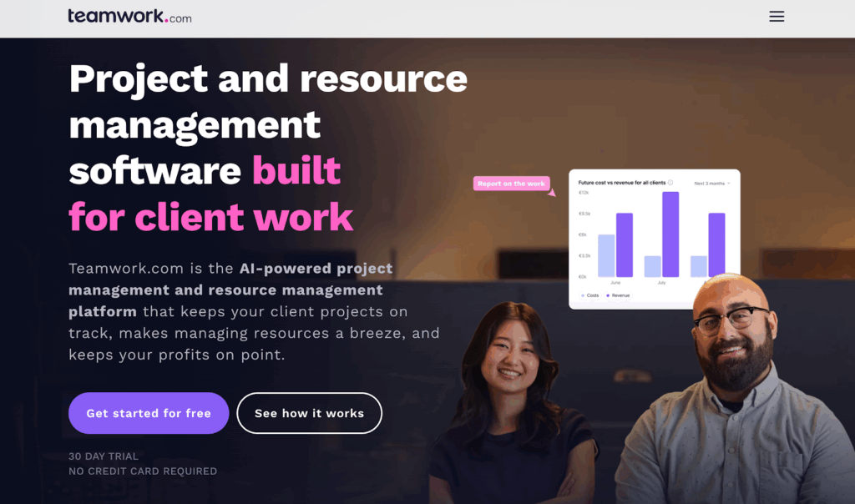Select the June revenue bar
This screenshot has width=855, height=504.
(x=625, y=245)
